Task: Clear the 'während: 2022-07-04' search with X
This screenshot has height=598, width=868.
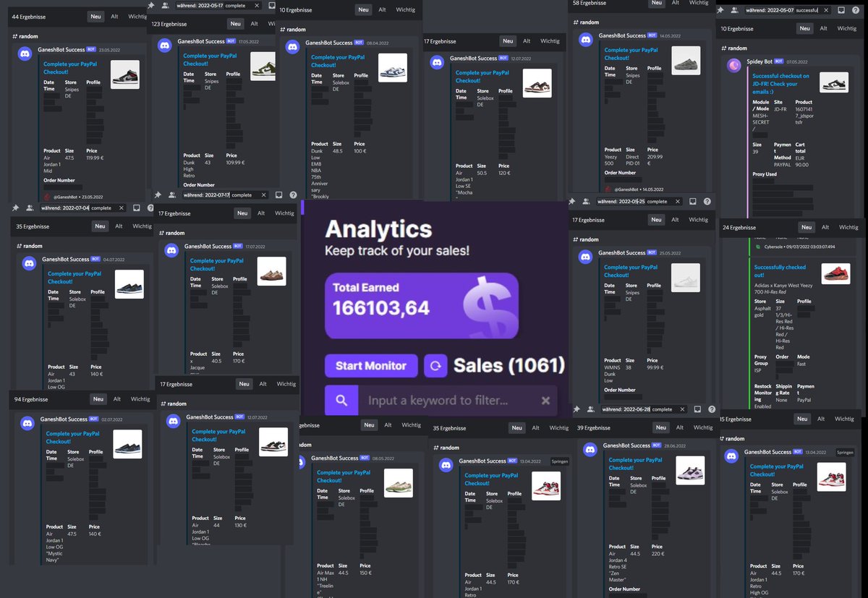Action: [x=122, y=208]
